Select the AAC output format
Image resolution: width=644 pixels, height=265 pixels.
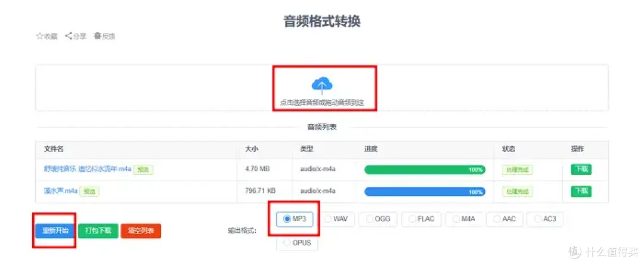coord(505,219)
